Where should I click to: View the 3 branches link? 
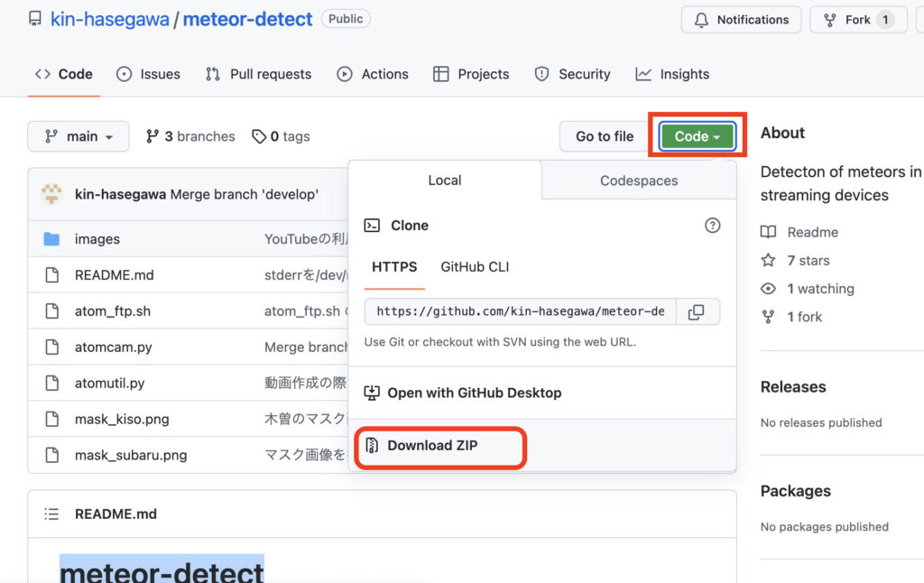[x=190, y=137]
